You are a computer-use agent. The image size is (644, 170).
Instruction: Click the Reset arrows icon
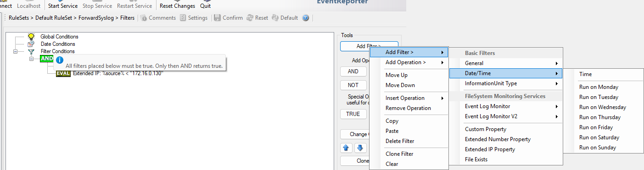[250, 18]
